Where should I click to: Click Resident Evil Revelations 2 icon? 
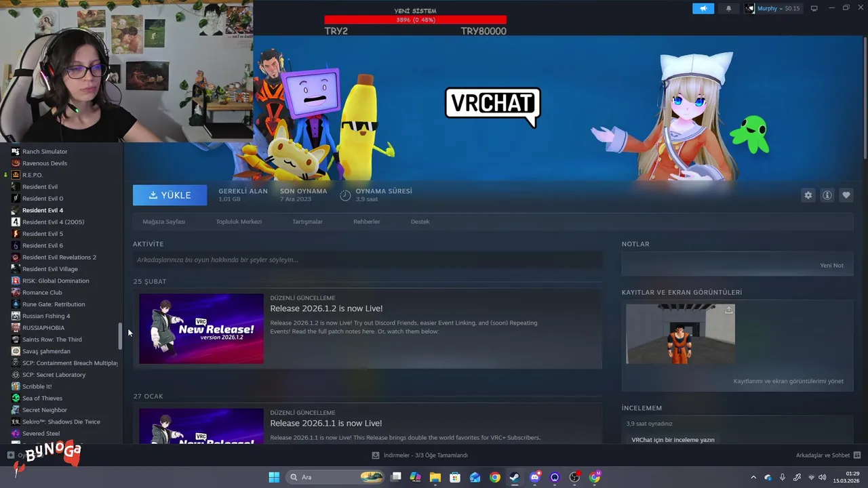click(x=16, y=258)
